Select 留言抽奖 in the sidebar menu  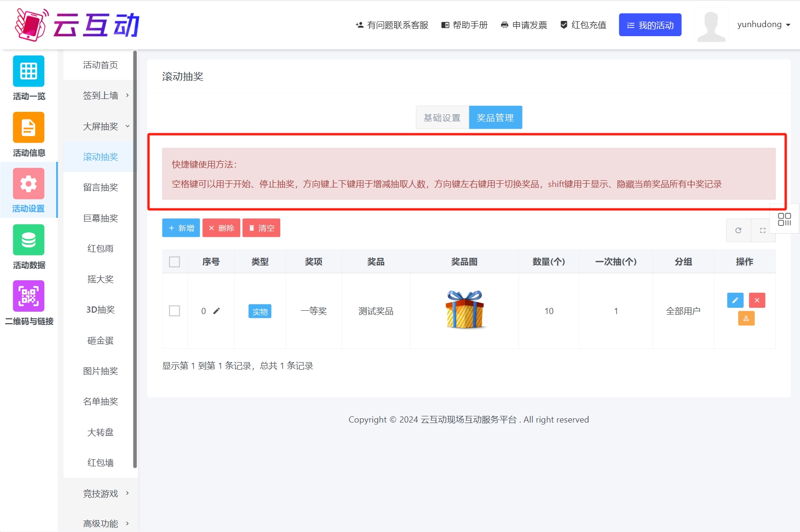click(100, 187)
